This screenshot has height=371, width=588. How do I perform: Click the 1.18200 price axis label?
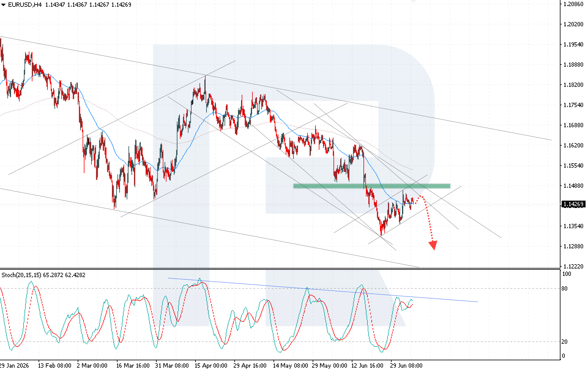click(573, 85)
